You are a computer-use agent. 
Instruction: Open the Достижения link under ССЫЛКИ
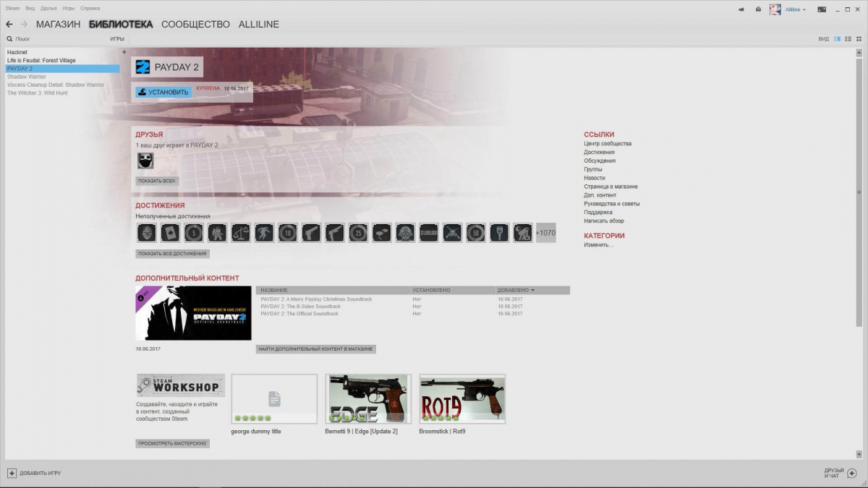coord(599,152)
